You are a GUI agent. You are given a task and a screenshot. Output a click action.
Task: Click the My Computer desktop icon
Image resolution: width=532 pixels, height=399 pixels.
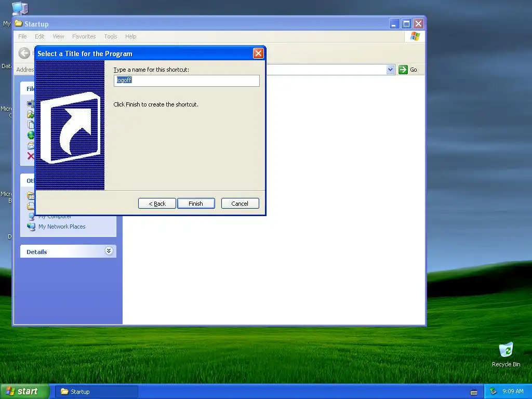(20, 8)
